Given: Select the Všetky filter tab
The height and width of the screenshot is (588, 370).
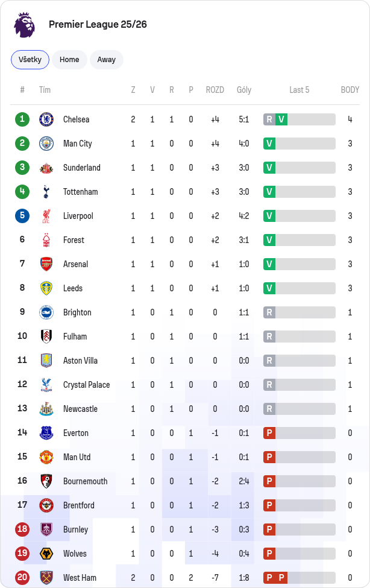Looking at the screenshot, I should point(30,60).
